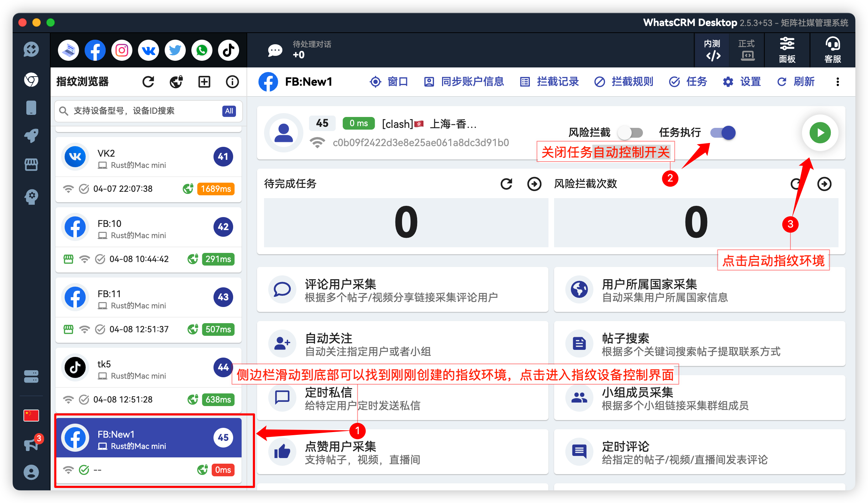Open 客服 customer service
This screenshot has width=868, height=503.
[x=832, y=50]
